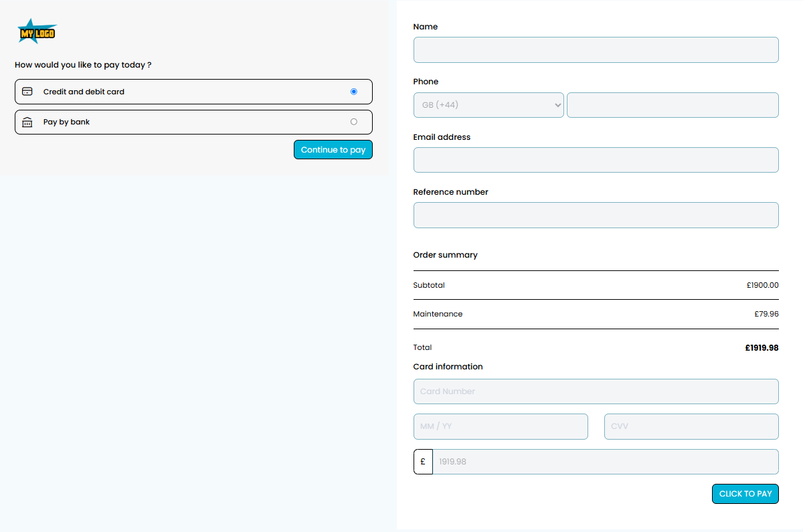Click the Name input field
Screen dimensions: 803x532
[596, 50]
